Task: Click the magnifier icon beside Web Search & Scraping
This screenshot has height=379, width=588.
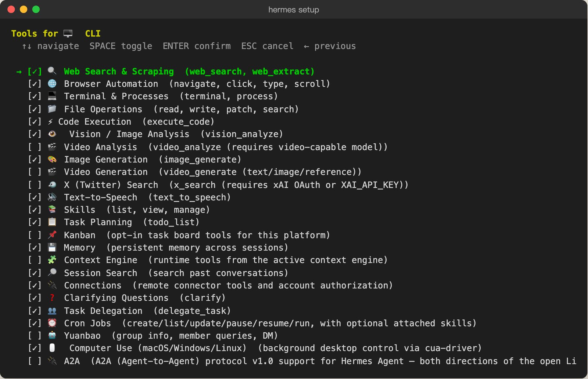Action: (52, 71)
